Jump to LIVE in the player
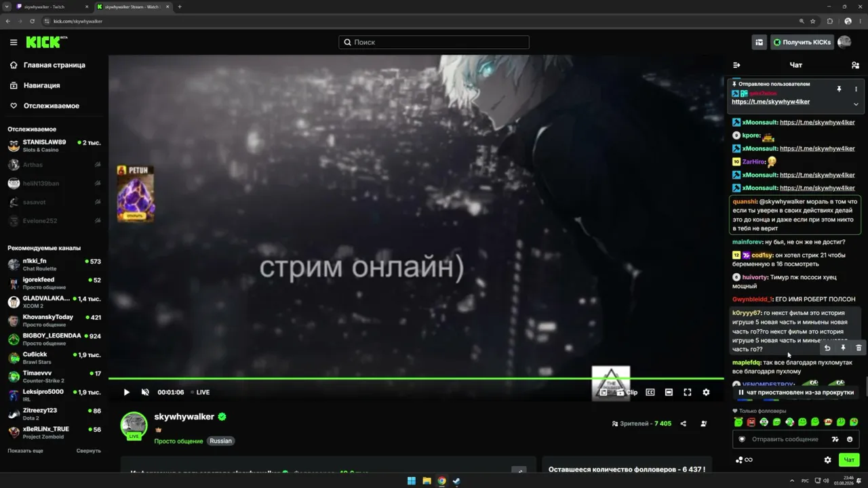Image resolution: width=868 pixels, height=488 pixels. click(x=200, y=392)
